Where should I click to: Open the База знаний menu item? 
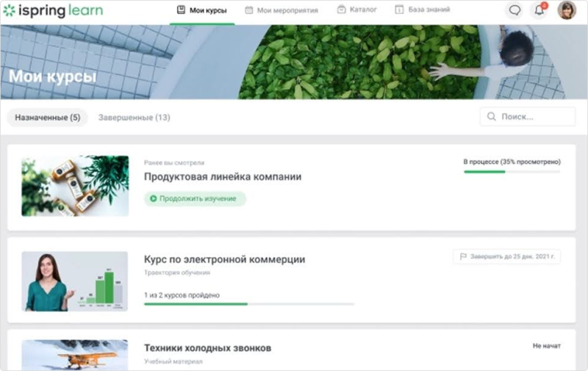click(x=422, y=10)
